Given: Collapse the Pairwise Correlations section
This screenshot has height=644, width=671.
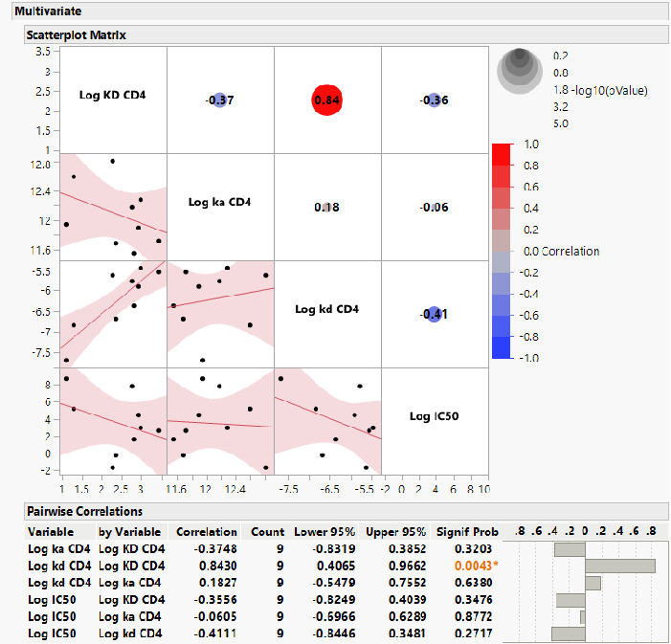Looking at the screenshot, I should click(84, 511).
